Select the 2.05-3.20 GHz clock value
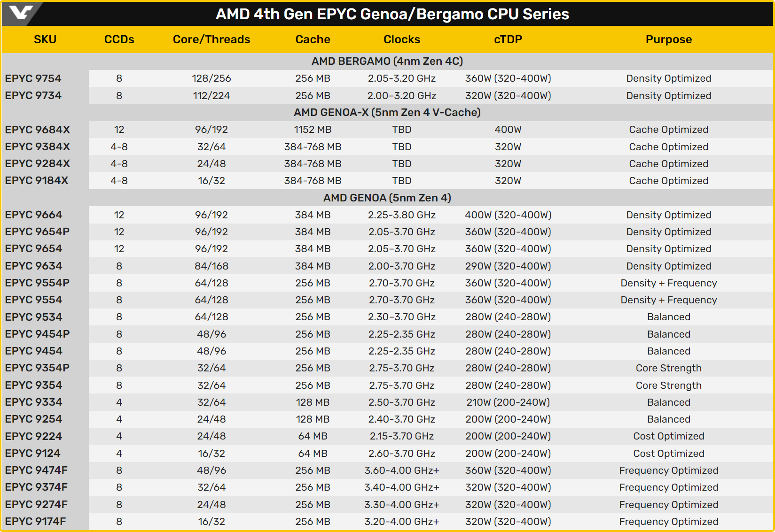This screenshot has width=775, height=532. 402,78
